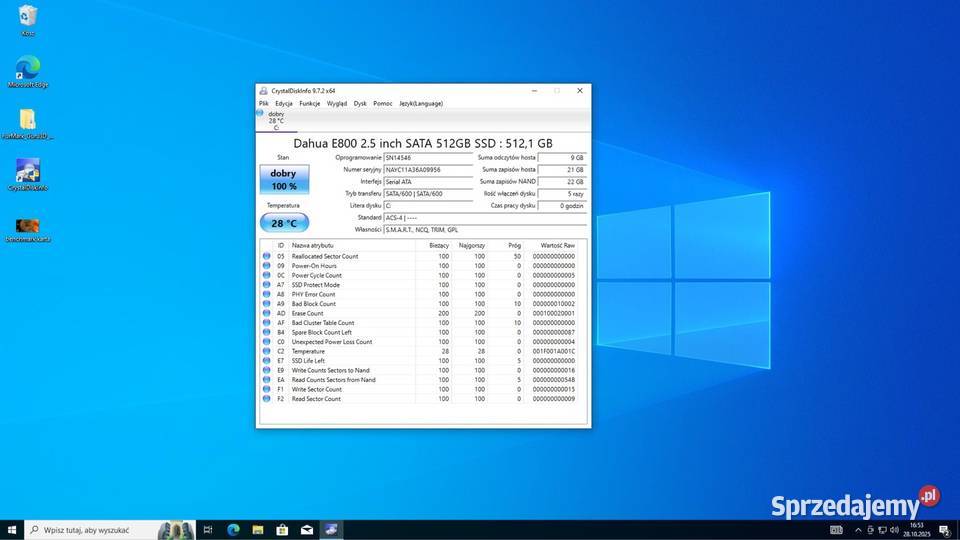The height and width of the screenshot is (540, 960).
Task: Open File Explorer from the taskbar
Action: [x=257, y=529]
